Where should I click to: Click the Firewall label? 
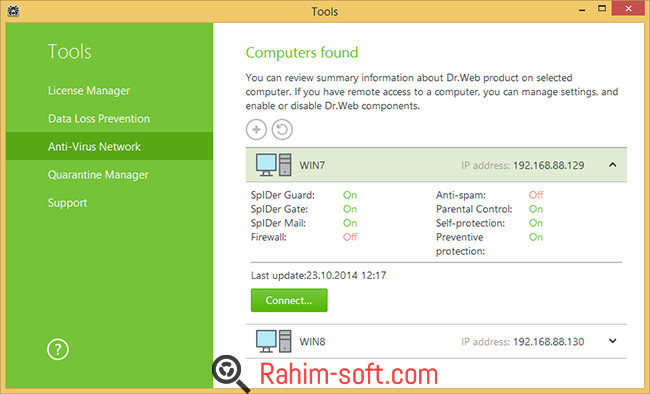(x=269, y=237)
